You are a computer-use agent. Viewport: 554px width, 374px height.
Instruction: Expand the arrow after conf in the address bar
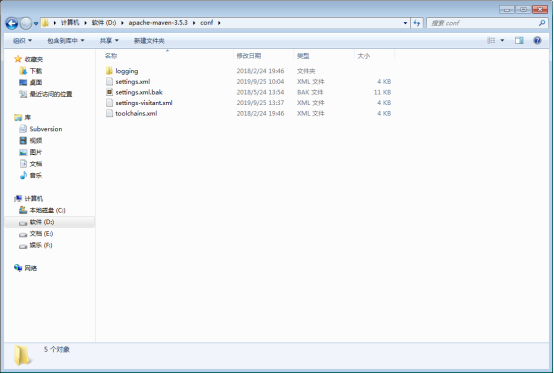pyautogui.click(x=219, y=23)
